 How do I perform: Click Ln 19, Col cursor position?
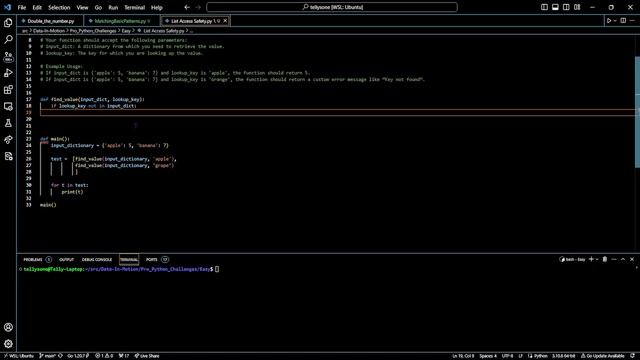point(463,356)
